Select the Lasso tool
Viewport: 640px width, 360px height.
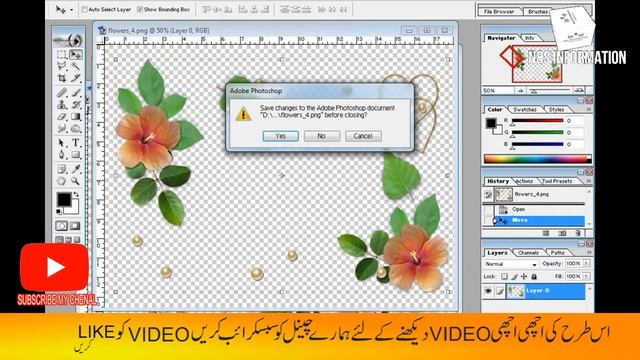tap(62, 66)
